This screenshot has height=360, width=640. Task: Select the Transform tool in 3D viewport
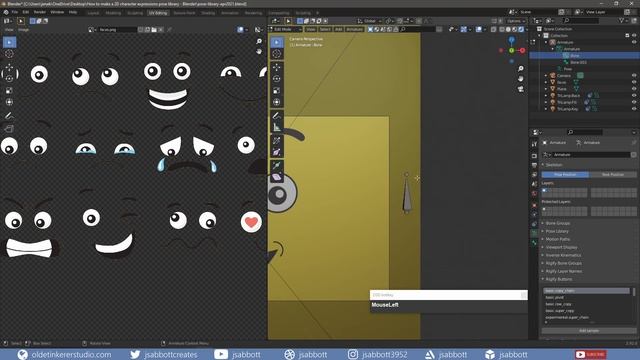tap(277, 102)
